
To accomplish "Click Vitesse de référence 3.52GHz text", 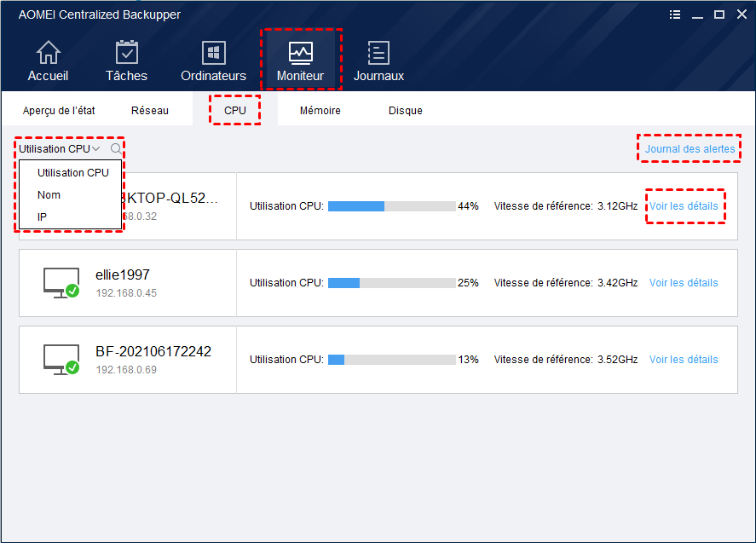I will (566, 359).
